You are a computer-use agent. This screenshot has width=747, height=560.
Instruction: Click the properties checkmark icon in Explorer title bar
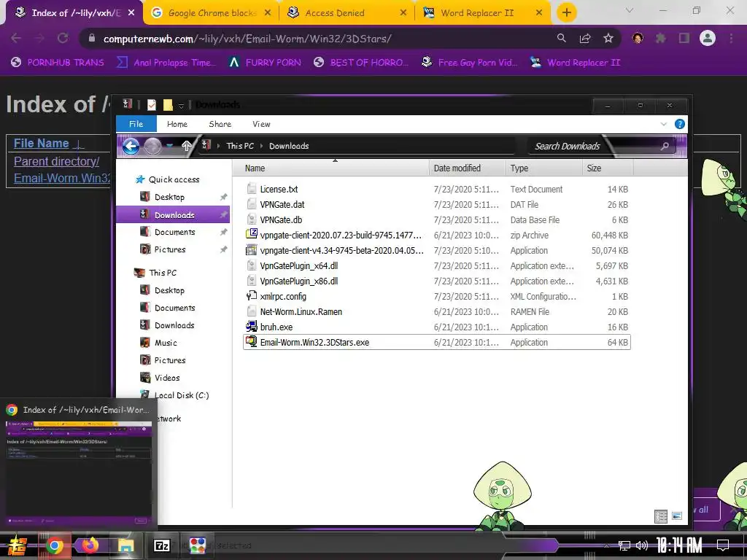point(152,105)
